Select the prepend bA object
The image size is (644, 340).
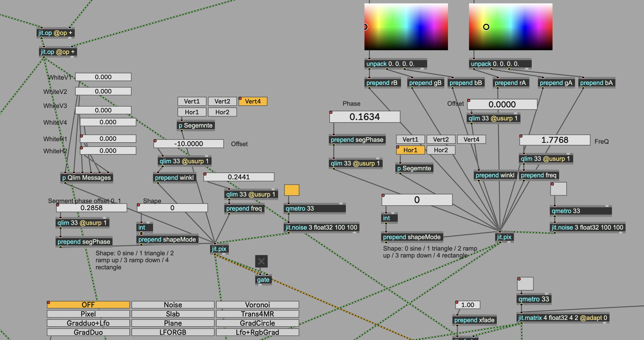click(x=596, y=83)
